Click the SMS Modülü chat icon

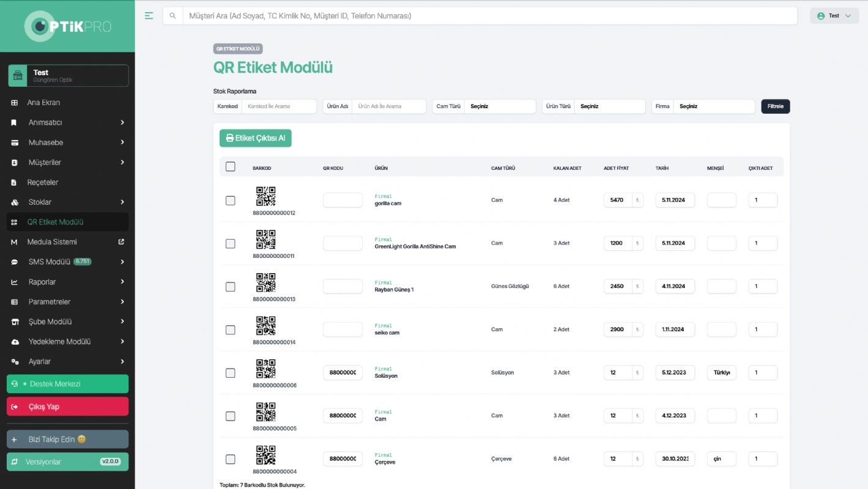pos(15,262)
